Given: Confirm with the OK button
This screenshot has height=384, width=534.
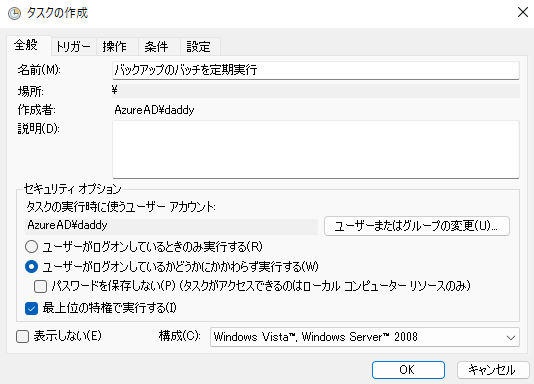Looking at the screenshot, I should pyautogui.click(x=408, y=370).
